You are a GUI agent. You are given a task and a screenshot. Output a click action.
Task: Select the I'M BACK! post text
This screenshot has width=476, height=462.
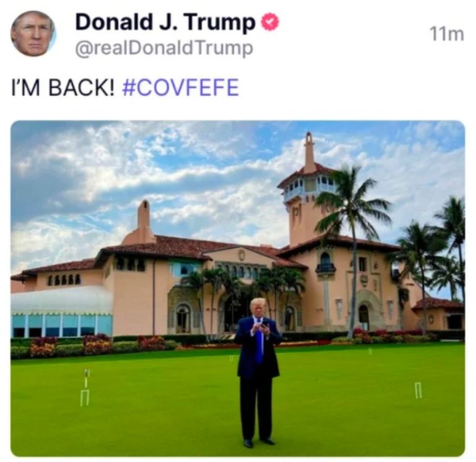pos(63,87)
